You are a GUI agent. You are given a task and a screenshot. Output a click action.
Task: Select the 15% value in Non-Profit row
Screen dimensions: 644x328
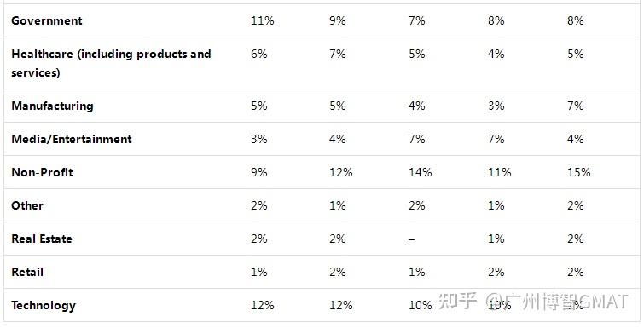(579, 172)
